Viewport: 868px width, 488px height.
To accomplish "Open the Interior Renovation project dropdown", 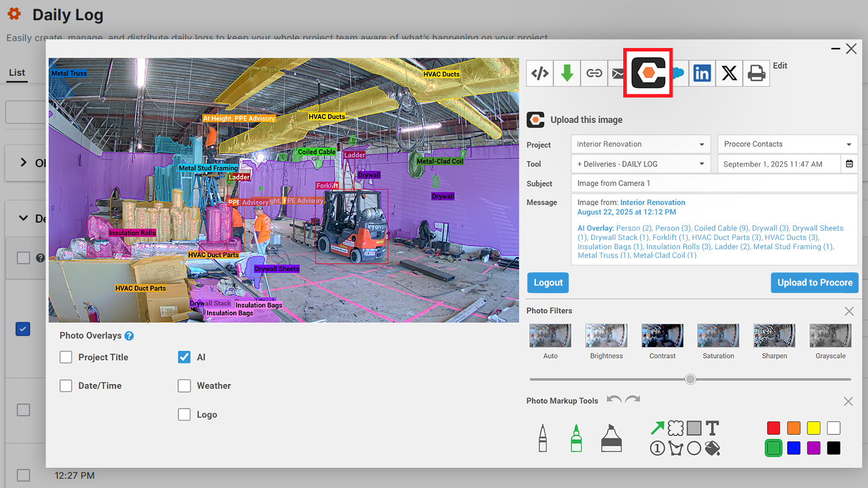I will (641, 145).
